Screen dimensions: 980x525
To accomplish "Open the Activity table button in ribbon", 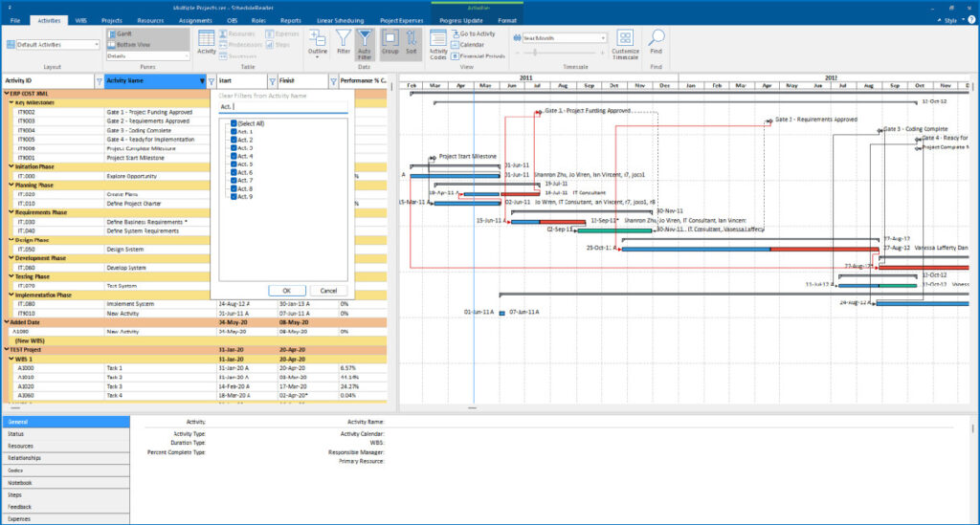I will point(207,42).
